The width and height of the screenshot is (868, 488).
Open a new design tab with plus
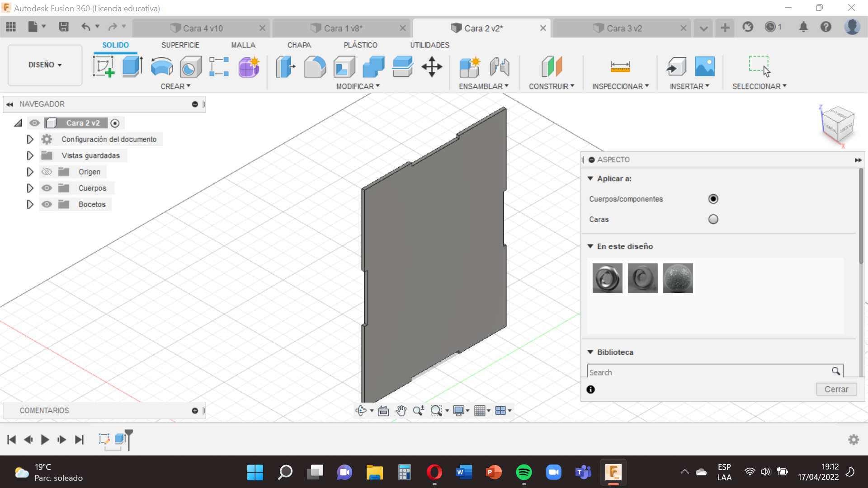725,28
